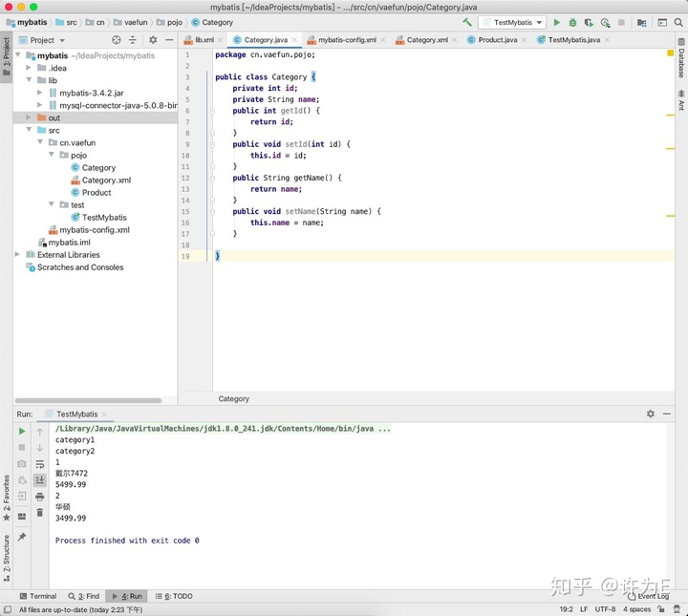Screen dimensions: 688x616
Task: Open the 7: Structure side panel
Action: point(6,558)
